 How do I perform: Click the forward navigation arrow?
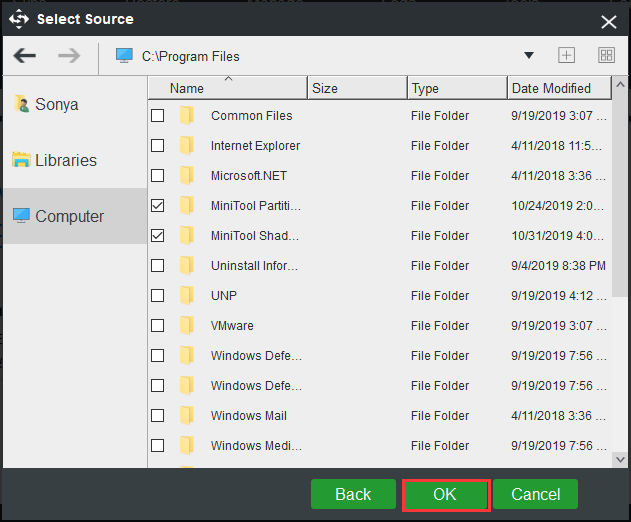point(69,56)
